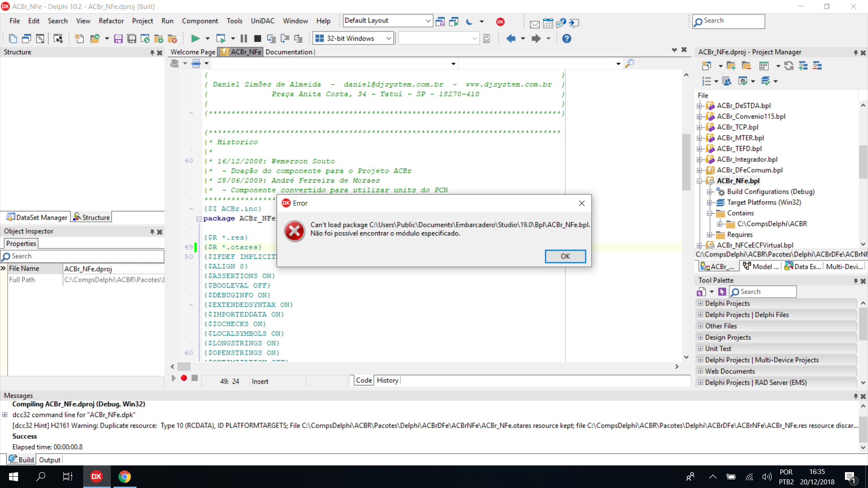Click the find magnifier icon in editor
This screenshot has height=488, width=868.
click(629, 64)
